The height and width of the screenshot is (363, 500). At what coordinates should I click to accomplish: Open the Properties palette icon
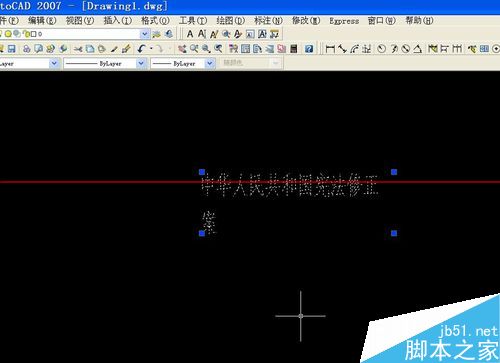click(x=234, y=49)
